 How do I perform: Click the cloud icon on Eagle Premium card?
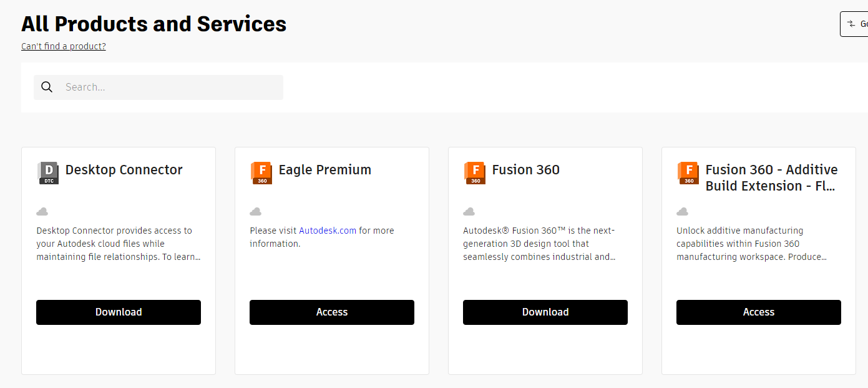pyautogui.click(x=256, y=212)
